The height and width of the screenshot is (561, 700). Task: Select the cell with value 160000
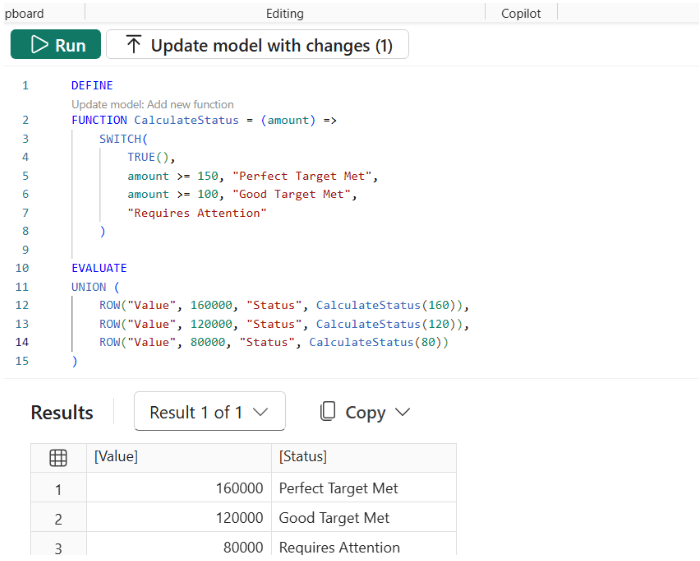point(179,488)
